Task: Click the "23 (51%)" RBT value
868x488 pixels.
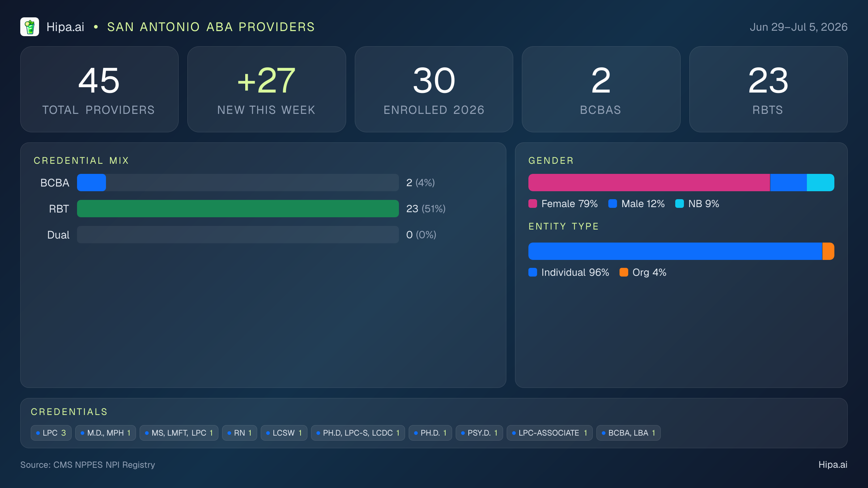Action: coord(426,209)
